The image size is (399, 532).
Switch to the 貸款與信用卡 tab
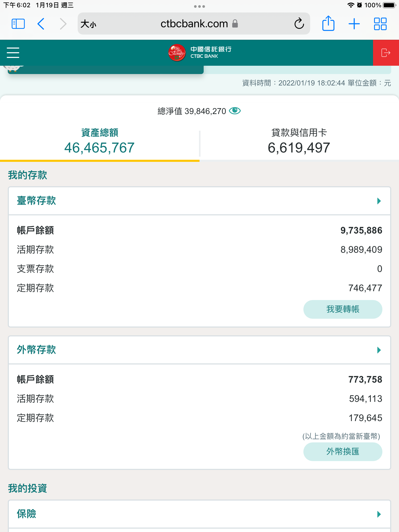click(x=299, y=142)
